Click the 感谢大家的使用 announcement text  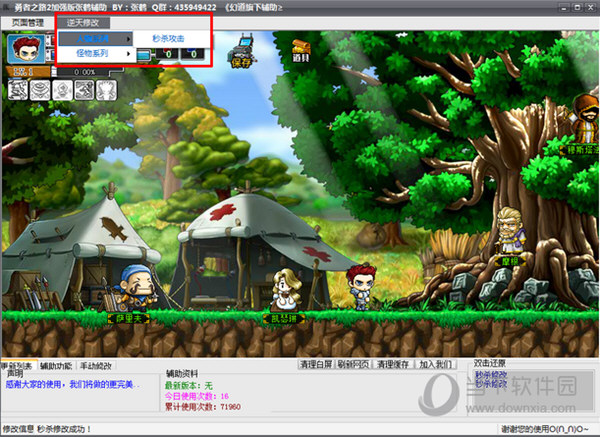73,385
